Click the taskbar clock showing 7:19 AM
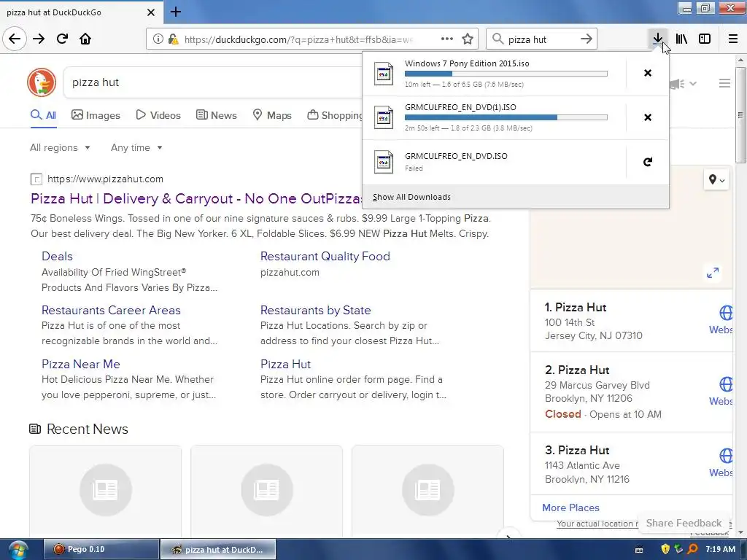The height and width of the screenshot is (560, 747). 720,549
